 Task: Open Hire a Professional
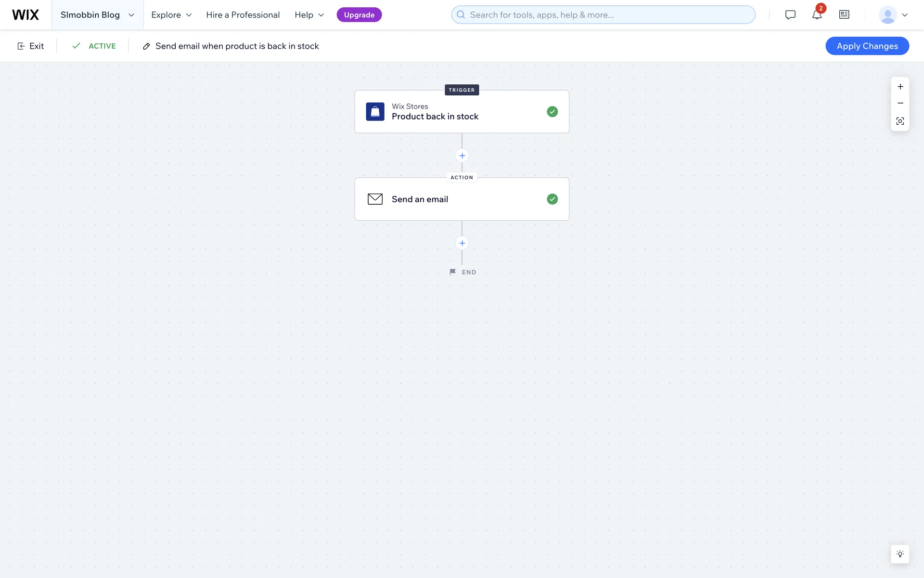243,15
